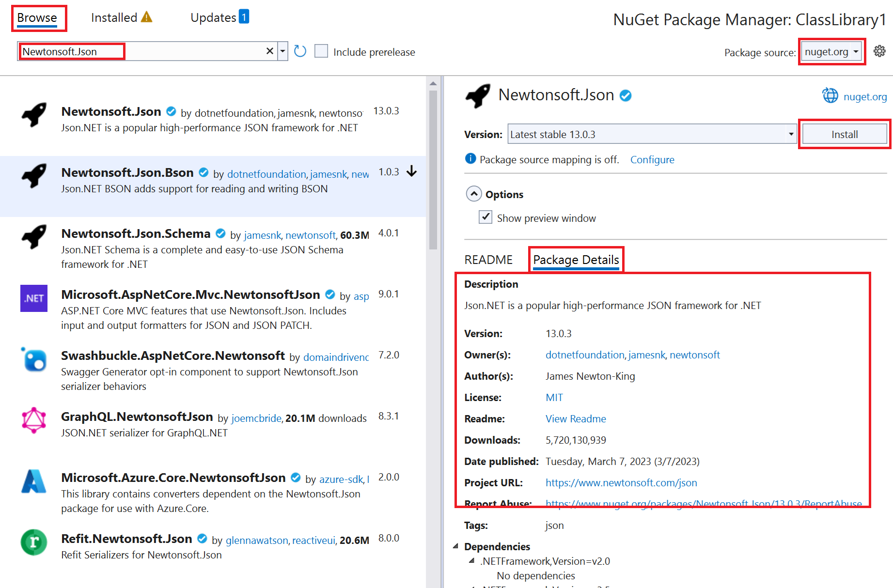Refresh the package search results
The image size is (893, 588).
300,51
